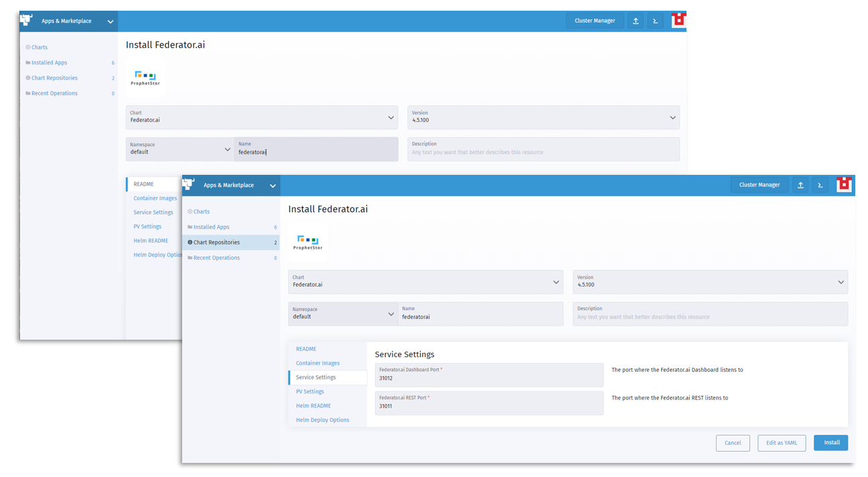Expand the Chart Federator.ai dropdown in front window
868x477 pixels.
coord(426,282)
